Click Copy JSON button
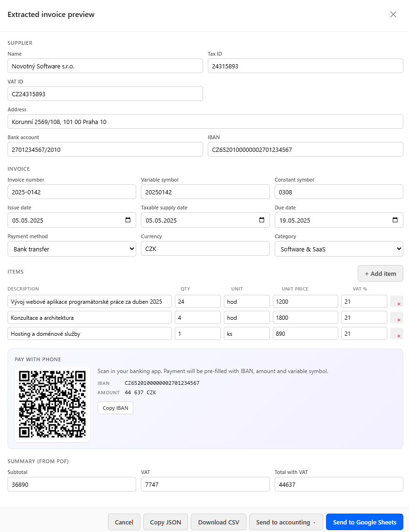The width and height of the screenshot is (409, 532). [x=166, y=522]
